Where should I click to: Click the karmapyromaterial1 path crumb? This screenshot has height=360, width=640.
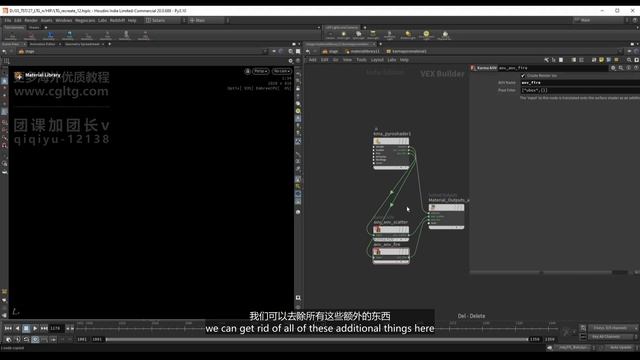coord(407,51)
